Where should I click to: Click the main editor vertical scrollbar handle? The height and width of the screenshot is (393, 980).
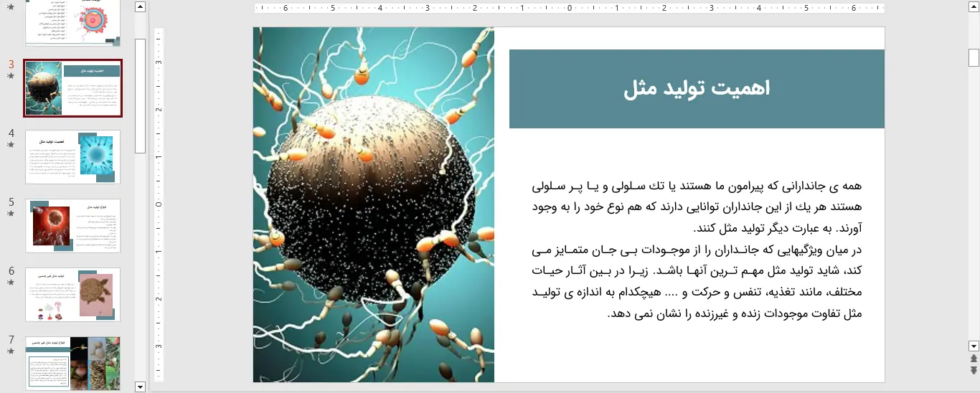point(974,57)
